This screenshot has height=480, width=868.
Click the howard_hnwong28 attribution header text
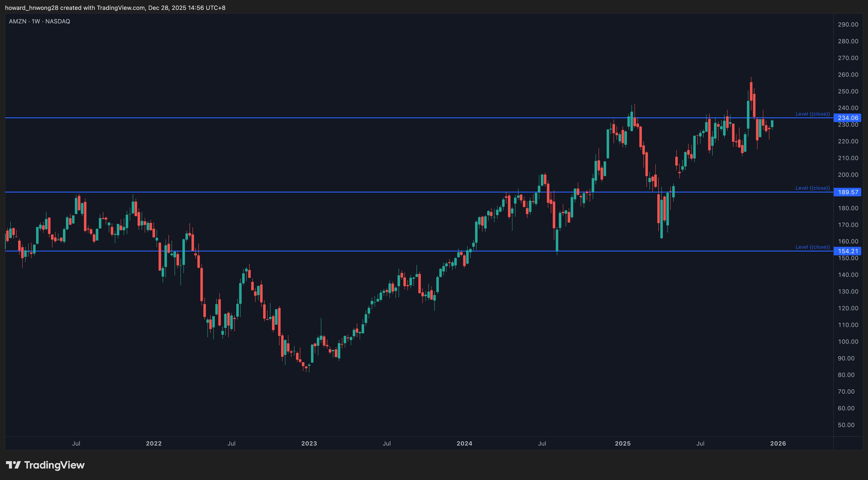click(115, 7)
